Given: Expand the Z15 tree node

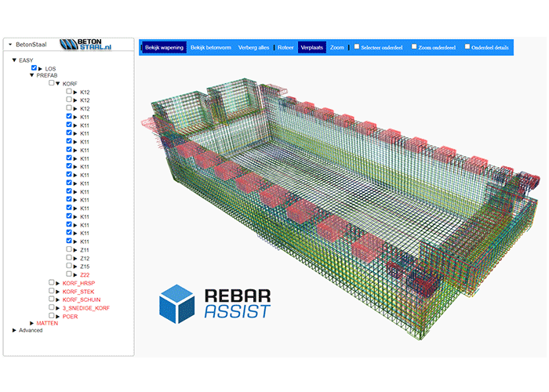Looking at the screenshot, I should tap(75, 267).
